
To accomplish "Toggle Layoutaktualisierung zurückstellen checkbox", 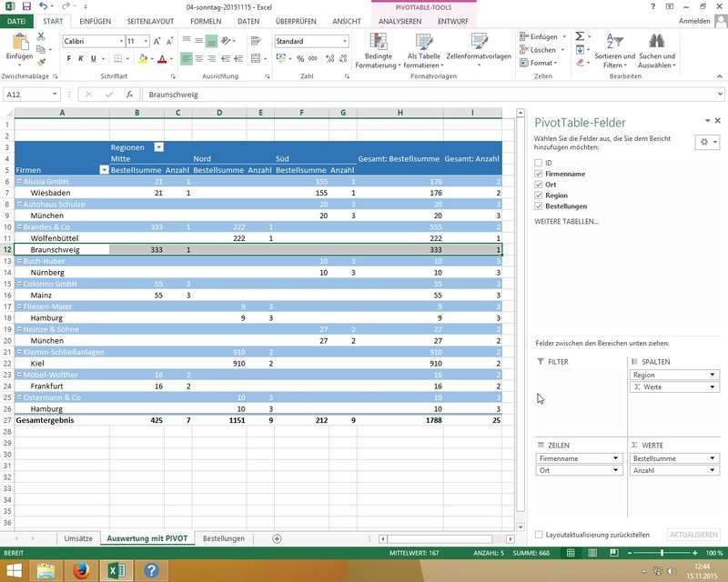I will [540, 535].
